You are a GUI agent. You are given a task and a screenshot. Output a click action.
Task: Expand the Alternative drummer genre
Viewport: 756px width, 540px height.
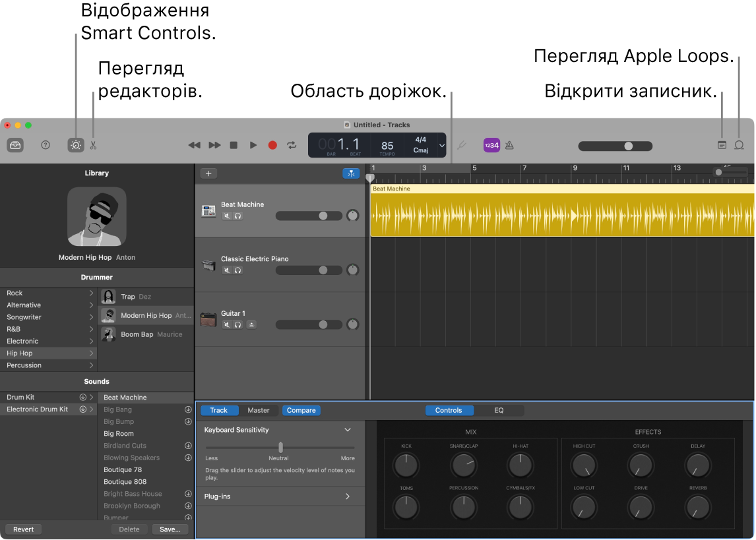tap(90, 305)
